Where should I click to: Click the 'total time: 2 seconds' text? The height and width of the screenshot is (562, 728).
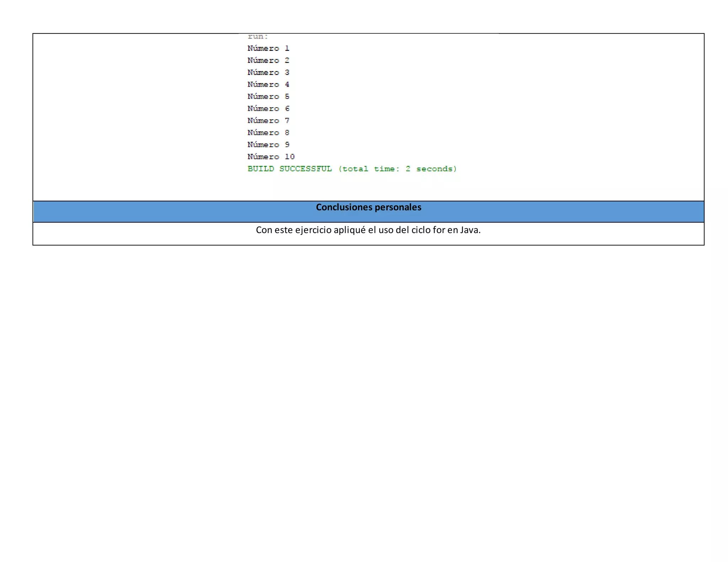tap(397, 169)
